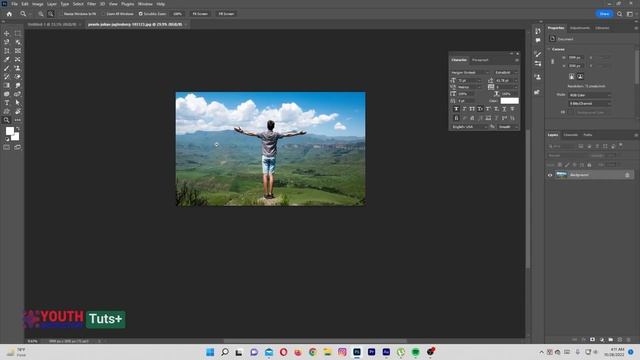The image size is (640, 360).
Task: Select the Zoom tool in toolbox
Action: tap(7, 120)
